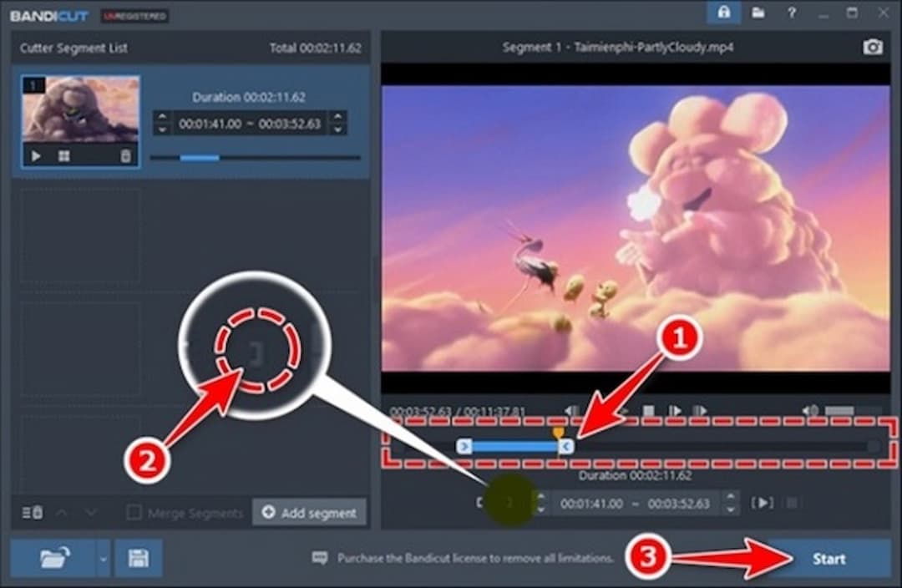Screen dimensions: 902x588
Task: Decrease start time below the preview
Action: 540,509
